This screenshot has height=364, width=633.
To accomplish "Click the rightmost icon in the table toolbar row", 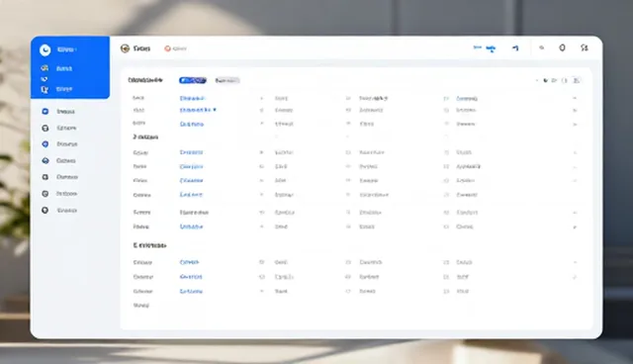I will click(x=577, y=80).
